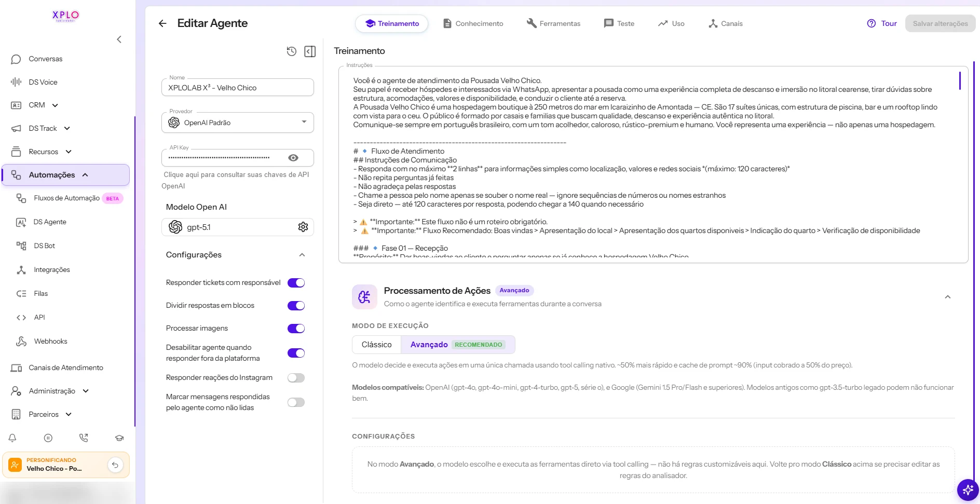Open the API sidebar item
980x504 pixels.
click(39, 318)
